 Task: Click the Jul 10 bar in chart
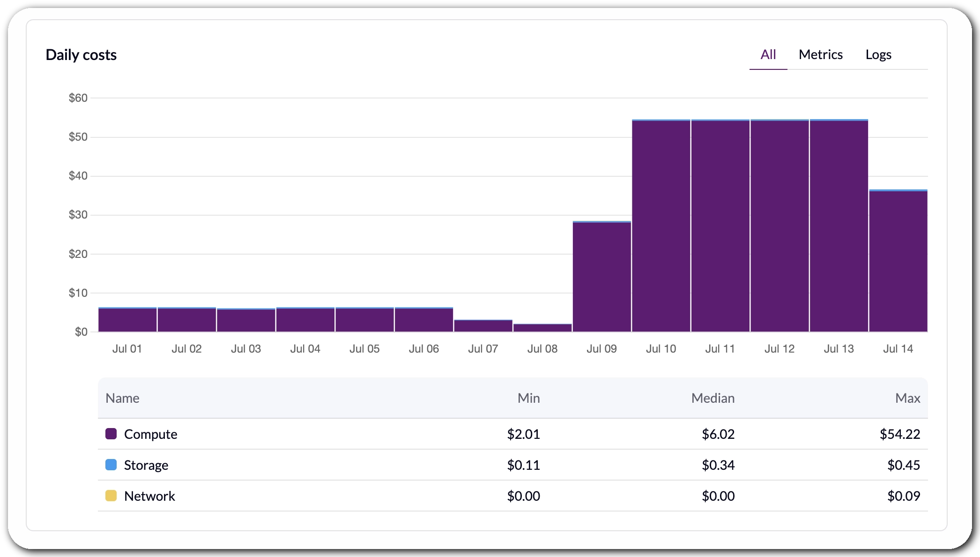pyautogui.click(x=661, y=226)
